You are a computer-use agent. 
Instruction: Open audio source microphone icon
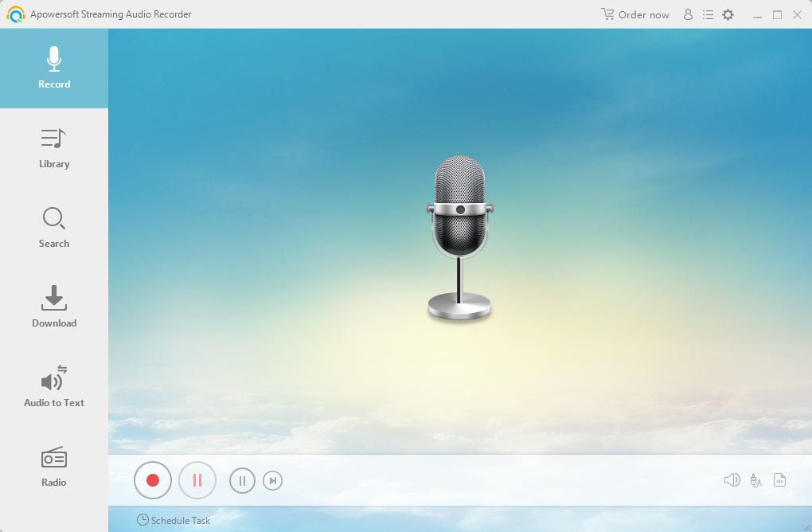755,481
